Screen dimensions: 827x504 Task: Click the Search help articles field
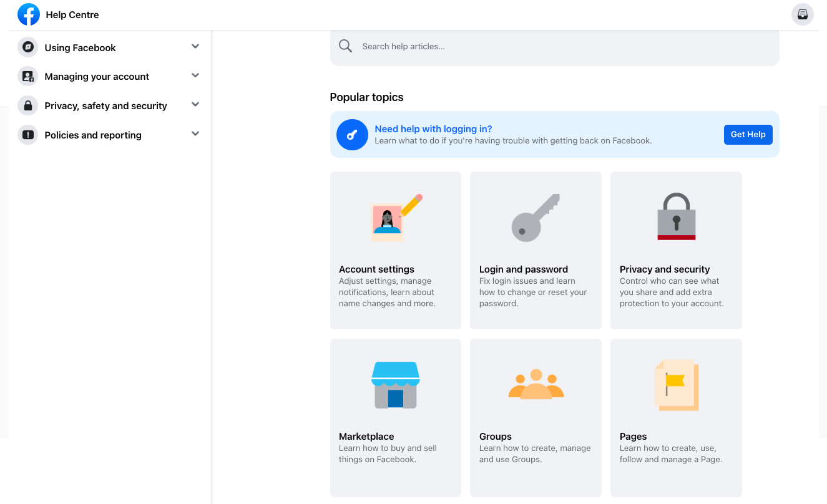562,47
